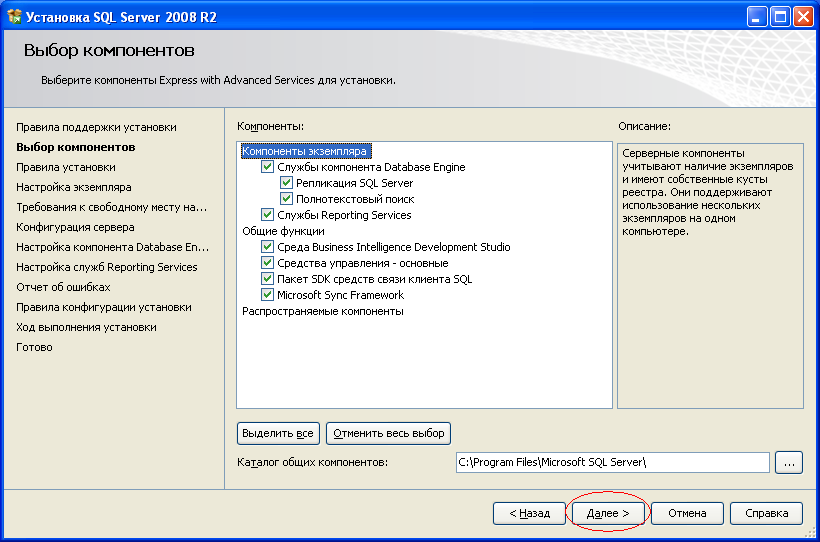The height and width of the screenshot is (542, 820).
Task: Select Правила конфигурации установки step
Action: (104, 307)
